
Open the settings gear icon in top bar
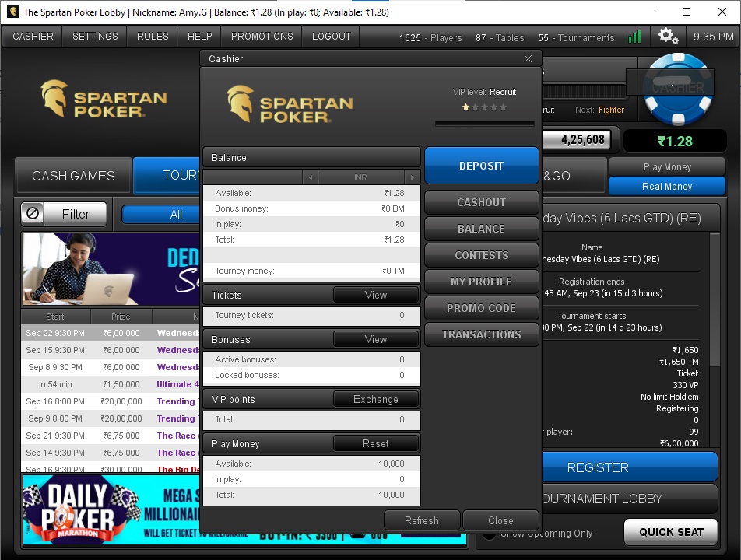click(668, 36)
